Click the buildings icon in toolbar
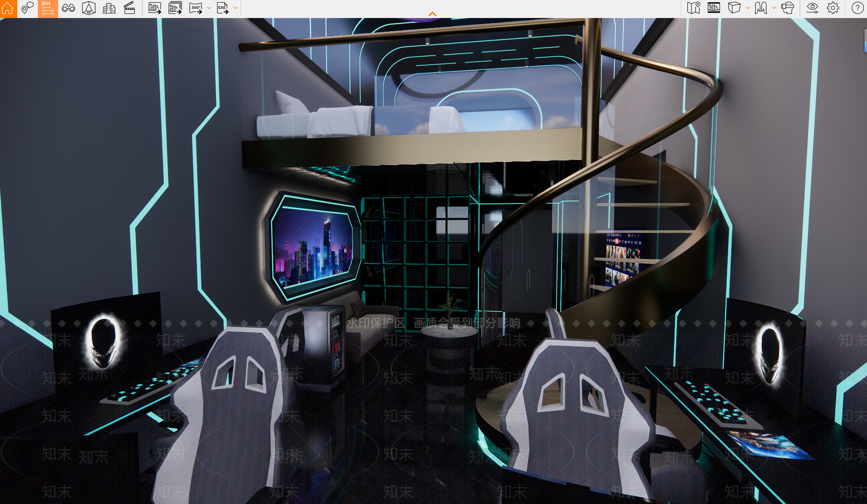Image resolution: width=867 pixels, height=504 pixels. pyautogui.click(x=109, y=8)
